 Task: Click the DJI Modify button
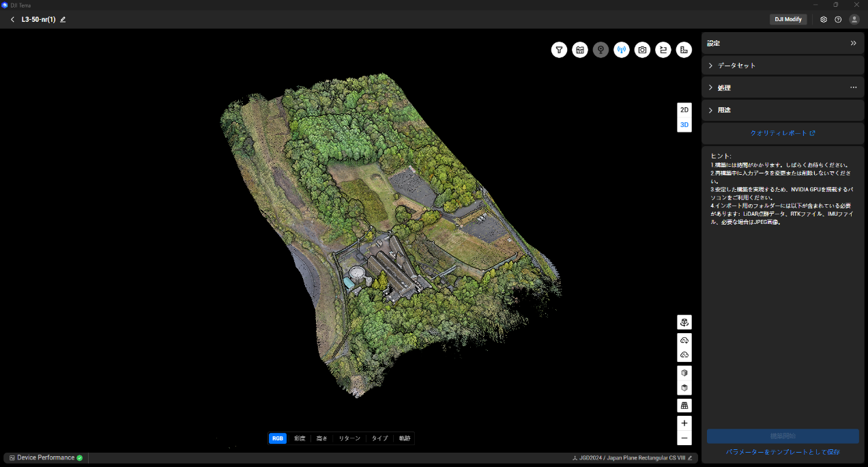[788, 20]
